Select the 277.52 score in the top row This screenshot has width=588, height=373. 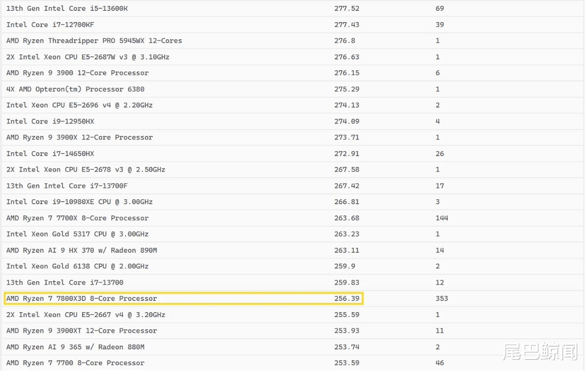click(x=347, y=8)
